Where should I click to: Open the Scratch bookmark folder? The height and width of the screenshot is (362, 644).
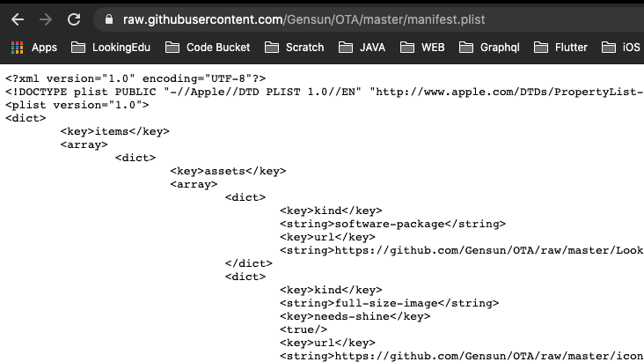pyautogui.click(x=295, y=48)
